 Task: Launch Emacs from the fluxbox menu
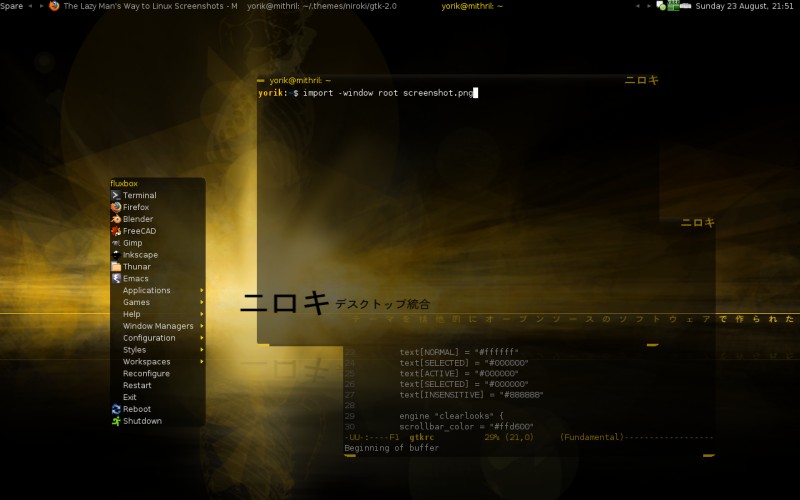135,279
